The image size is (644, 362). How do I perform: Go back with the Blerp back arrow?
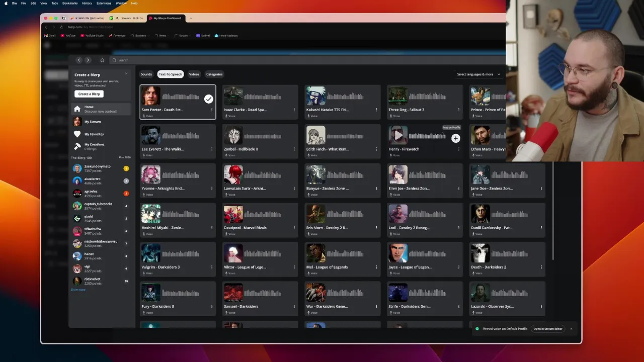click(79, 60)
